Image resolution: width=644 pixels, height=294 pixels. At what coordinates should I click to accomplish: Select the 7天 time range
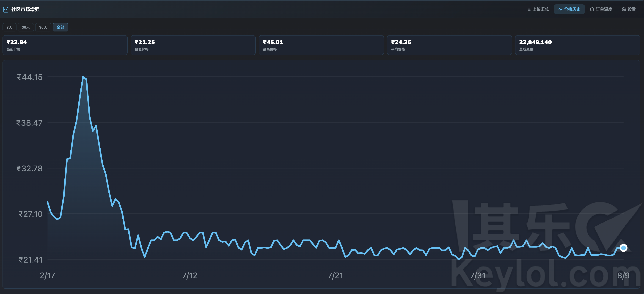coord(9,27)
